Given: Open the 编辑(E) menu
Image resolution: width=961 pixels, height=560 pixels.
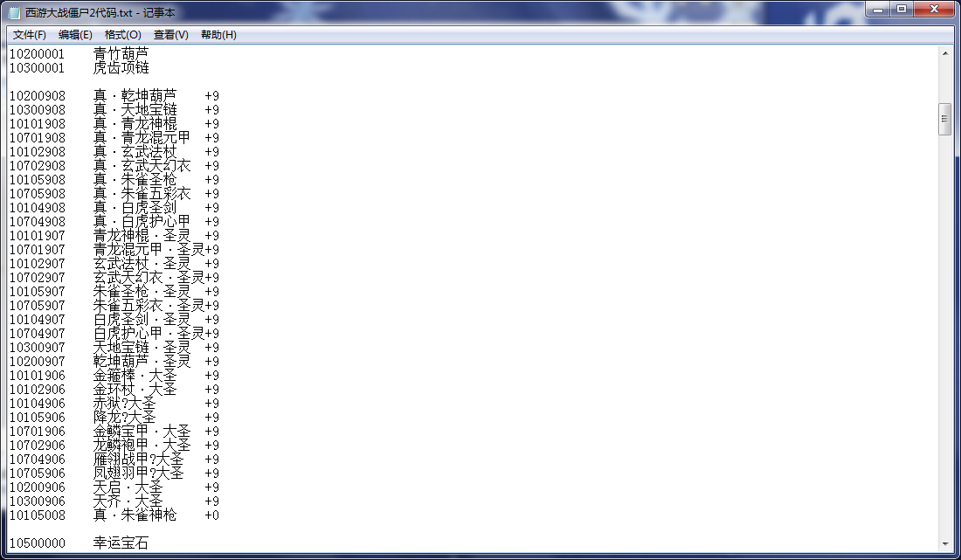Looking at the screenshot, I should coord(75,35).
